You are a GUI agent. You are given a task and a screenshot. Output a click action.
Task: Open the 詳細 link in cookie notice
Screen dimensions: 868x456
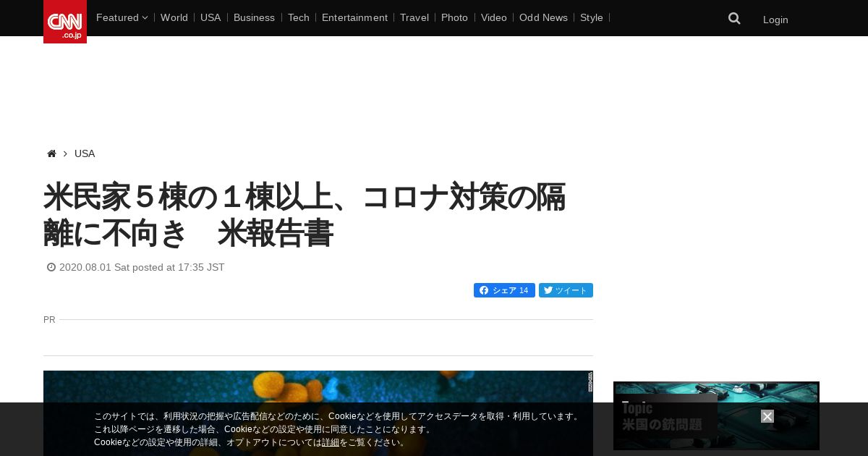pyautogui.click(x=331, y=442)
